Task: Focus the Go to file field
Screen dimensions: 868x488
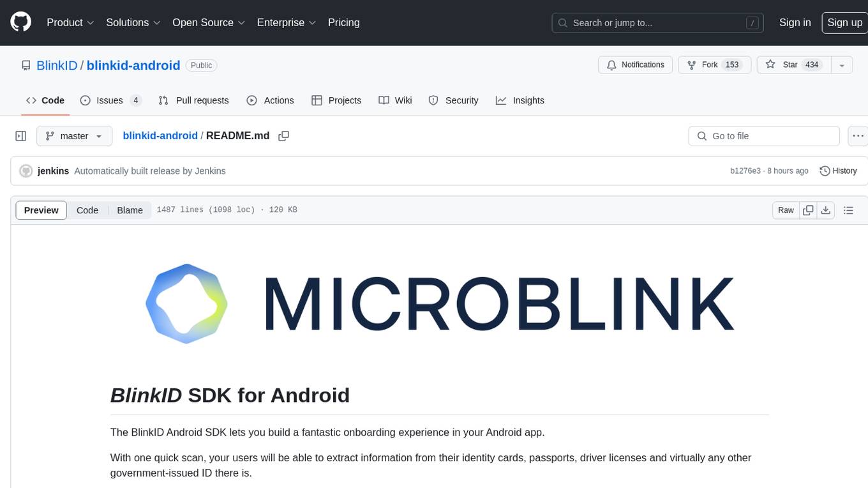Action: [x=764, y=136]
